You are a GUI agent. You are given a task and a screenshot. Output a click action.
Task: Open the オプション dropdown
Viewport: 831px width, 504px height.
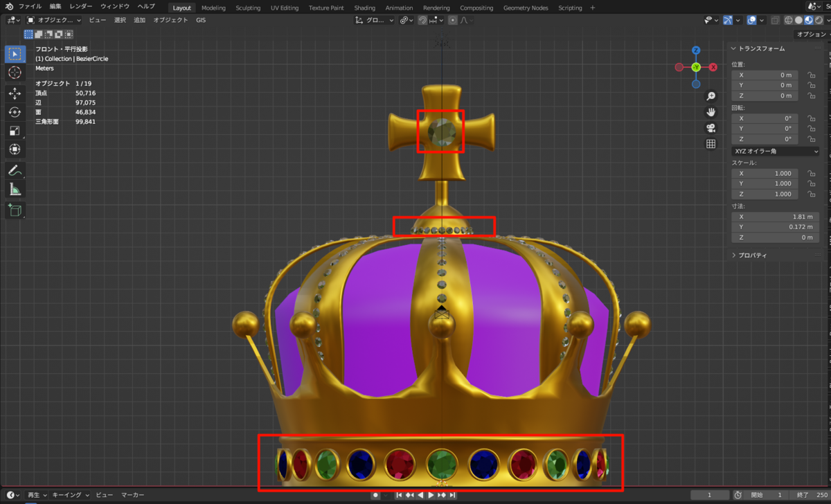pyautogui.click(x=811, y=34)
